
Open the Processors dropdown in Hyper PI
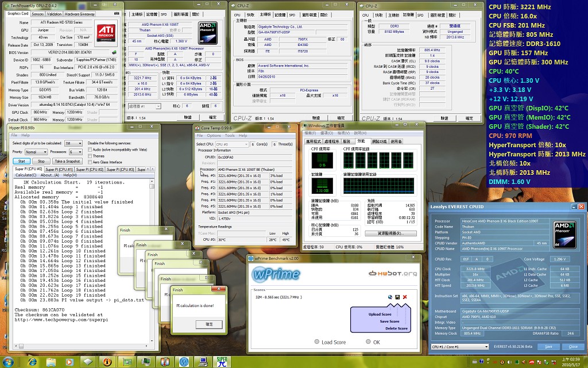[x=75, y=152]
